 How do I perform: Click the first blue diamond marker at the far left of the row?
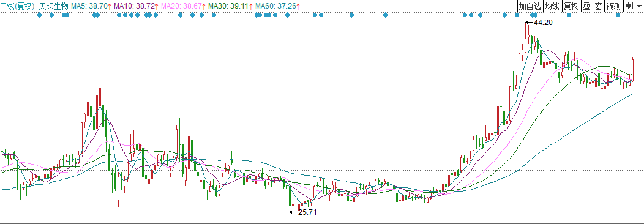pos(39,15)
